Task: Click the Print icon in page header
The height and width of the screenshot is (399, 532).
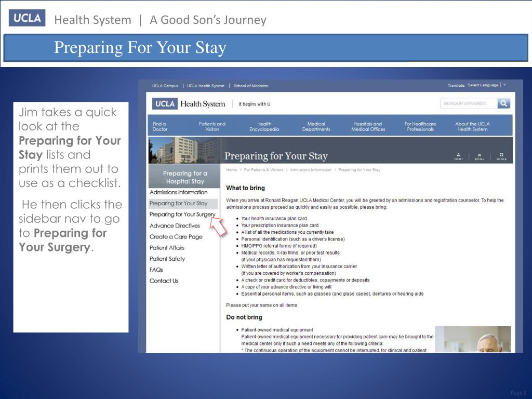Action: 458,157
